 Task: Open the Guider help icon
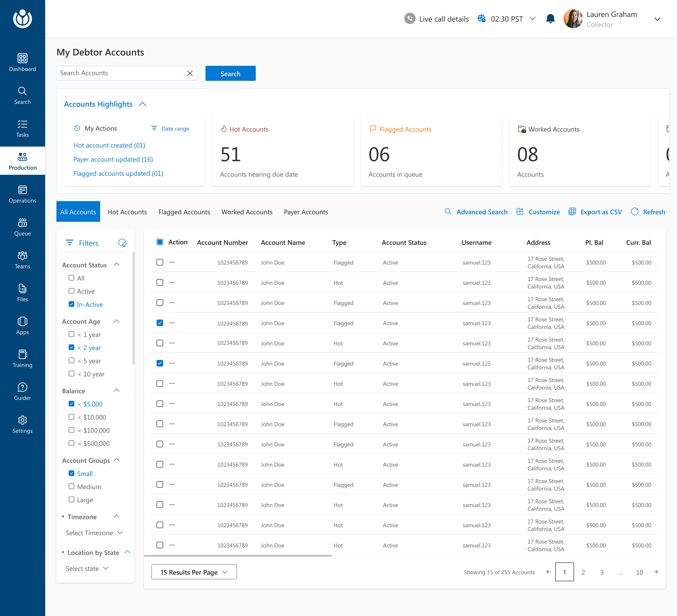pos(22,387)
